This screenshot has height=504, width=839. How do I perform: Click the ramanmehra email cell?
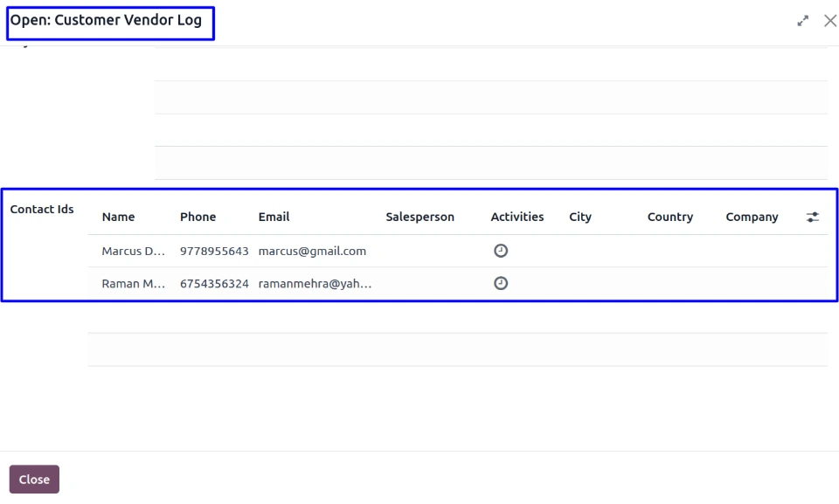pyautogui.click(x=315, y=284)
